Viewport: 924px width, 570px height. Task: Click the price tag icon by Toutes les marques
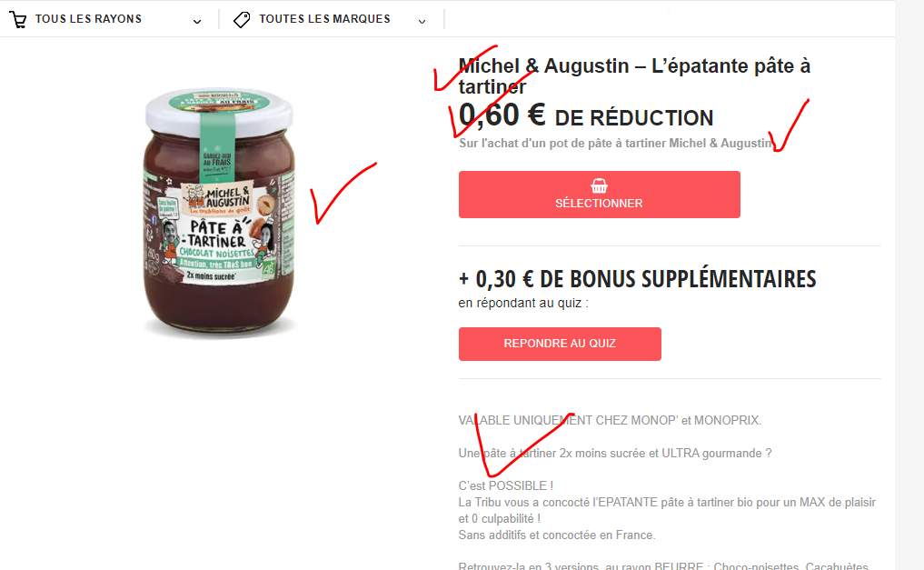click(x=242, y=19)
